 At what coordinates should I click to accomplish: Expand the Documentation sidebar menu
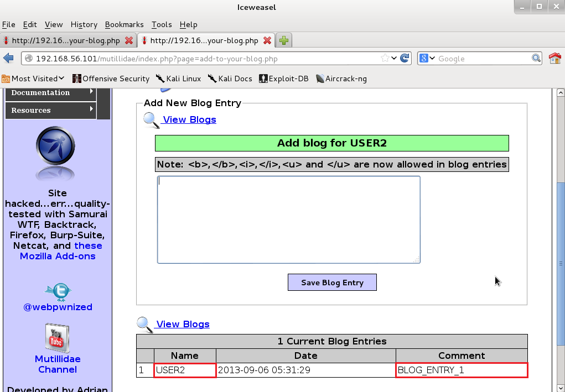click(x=50, y=93)
